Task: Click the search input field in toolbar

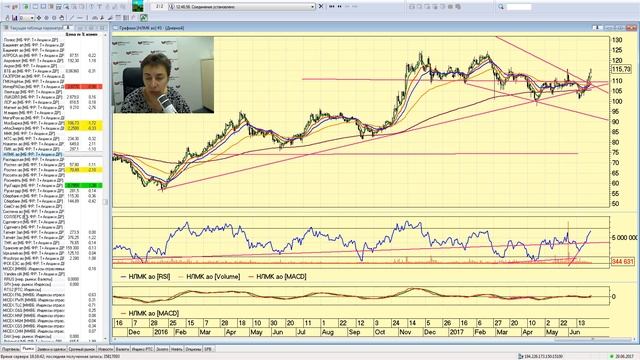Action: 519,7
